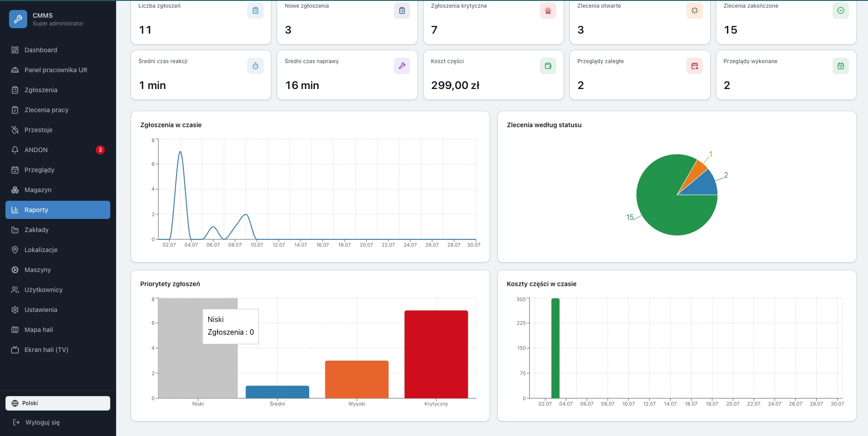Click the Użytkownicy people icon
The height and width of the screenshot is (436, 868).
click(15, 290)
